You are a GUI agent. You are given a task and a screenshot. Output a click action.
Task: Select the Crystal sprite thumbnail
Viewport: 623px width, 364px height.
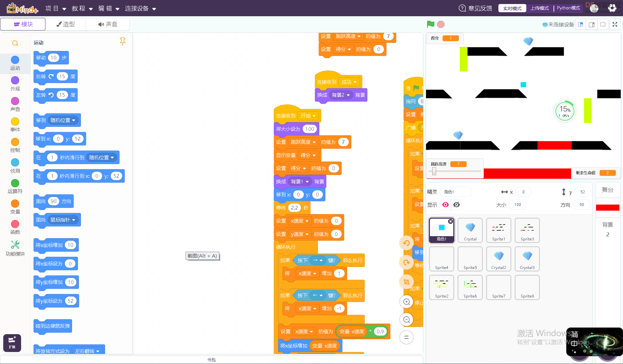pyautogui.click(x=470, y=230)
